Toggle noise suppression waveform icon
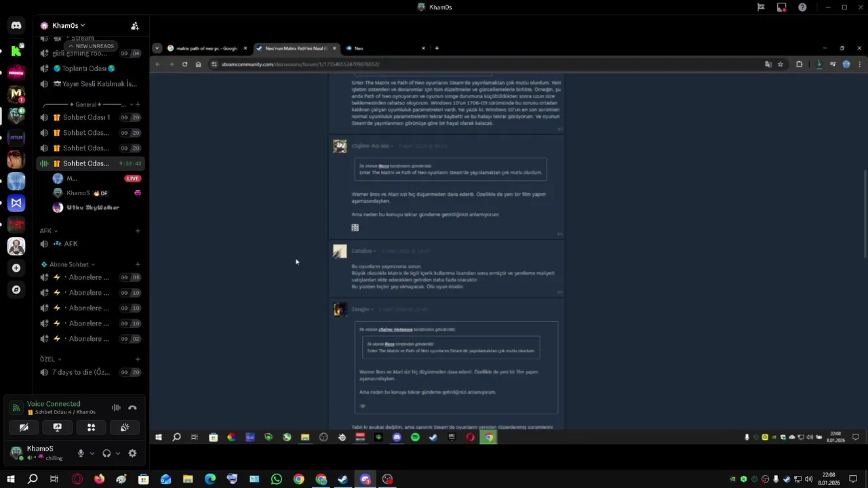Viewport: 868px width, 488px height. pyautogui.click(x=116, y=408)
